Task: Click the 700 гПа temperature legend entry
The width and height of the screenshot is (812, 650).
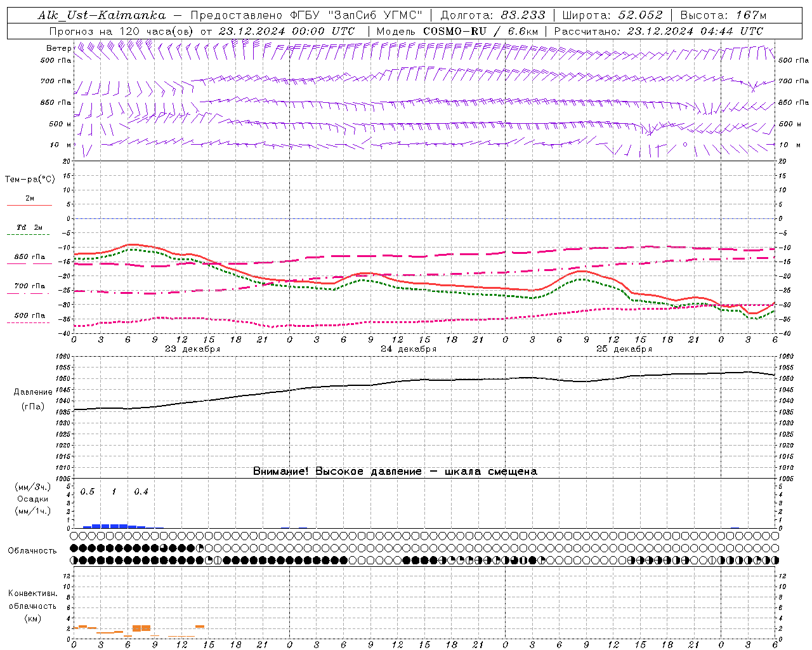Action: pos(30,286)
